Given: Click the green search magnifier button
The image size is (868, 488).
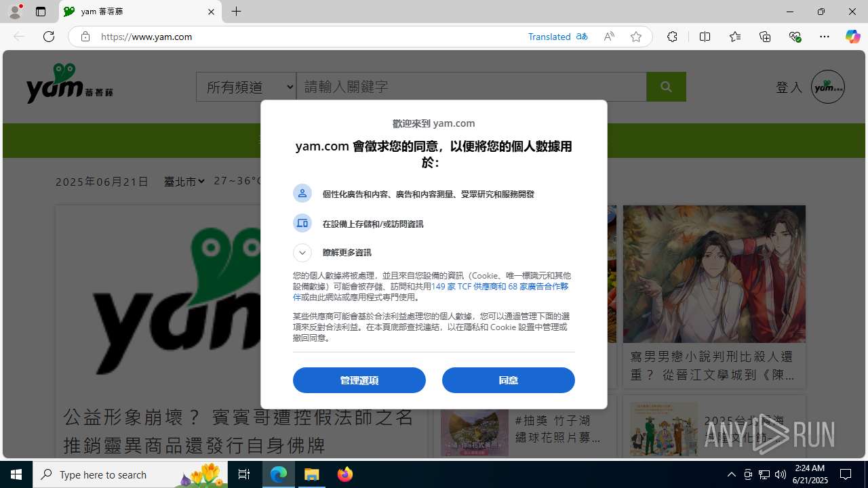Looking at the screenshot, I should [666, 87].
